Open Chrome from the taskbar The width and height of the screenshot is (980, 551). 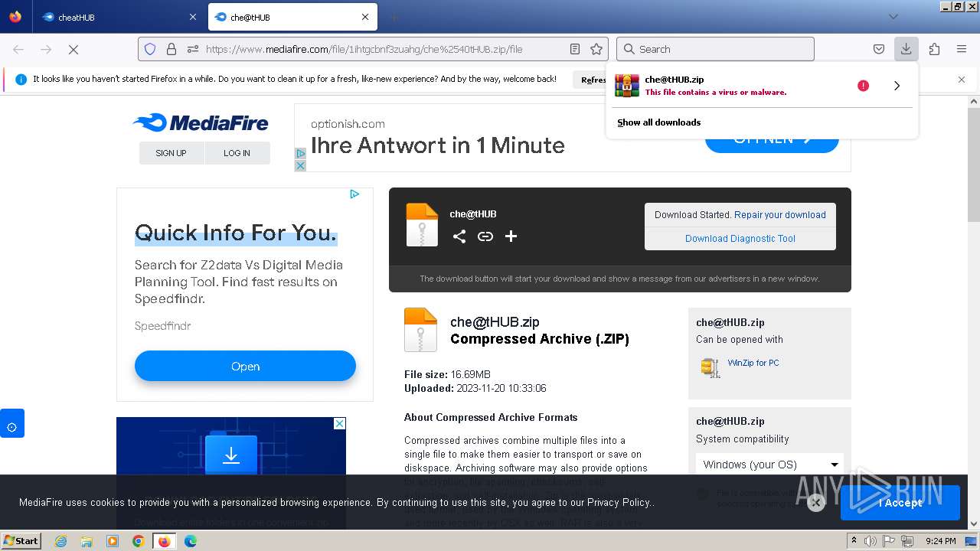tap(139, 541)
